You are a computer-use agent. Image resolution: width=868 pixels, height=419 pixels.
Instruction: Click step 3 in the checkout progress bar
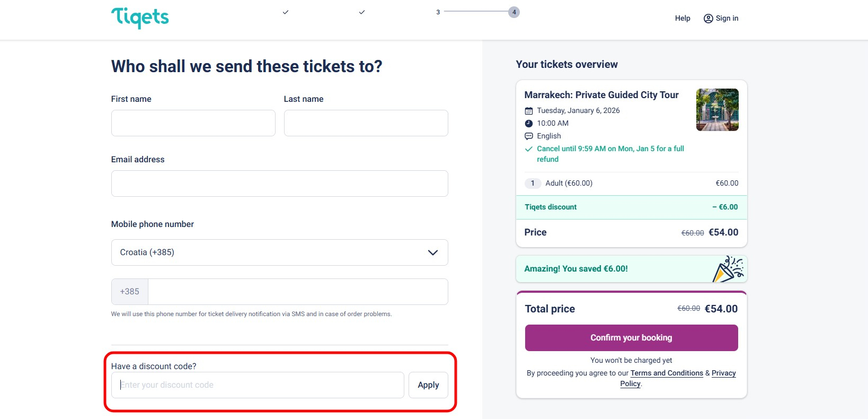tap(437, 11)
